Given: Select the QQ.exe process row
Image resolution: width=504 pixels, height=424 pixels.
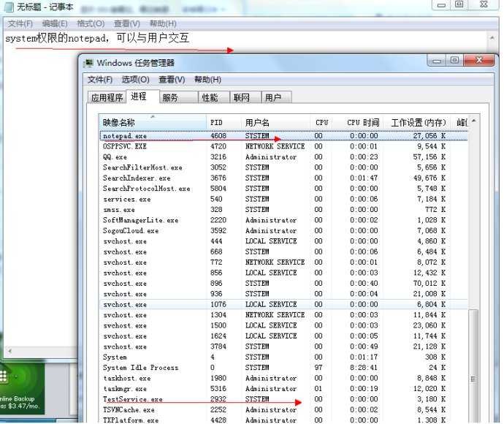Looking at the screenshot, I should 283,157.
